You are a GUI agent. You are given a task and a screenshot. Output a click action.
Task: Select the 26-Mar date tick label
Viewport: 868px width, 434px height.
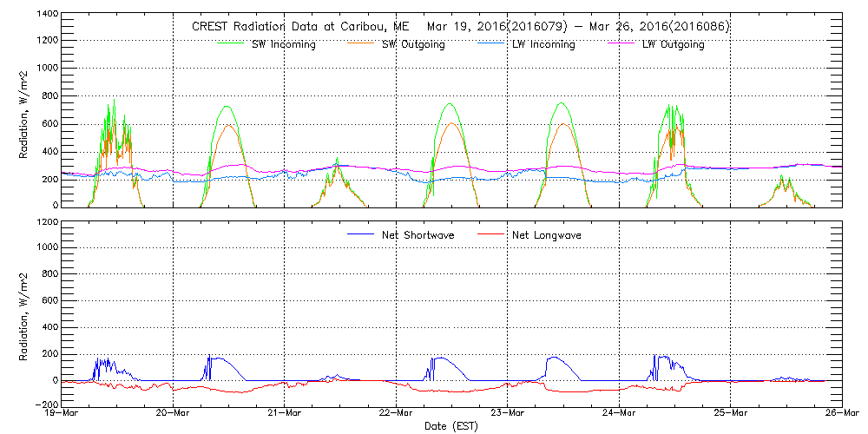[x=841, y=414]
